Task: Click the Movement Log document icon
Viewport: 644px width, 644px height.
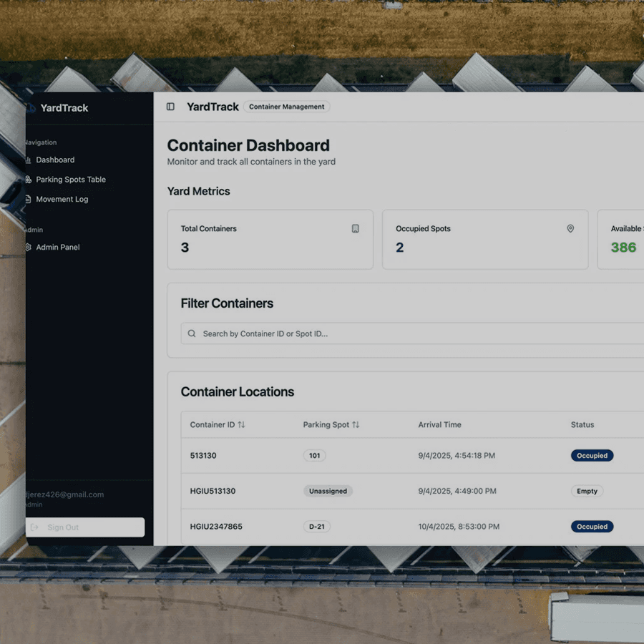Action: click(x=29, y=199)
